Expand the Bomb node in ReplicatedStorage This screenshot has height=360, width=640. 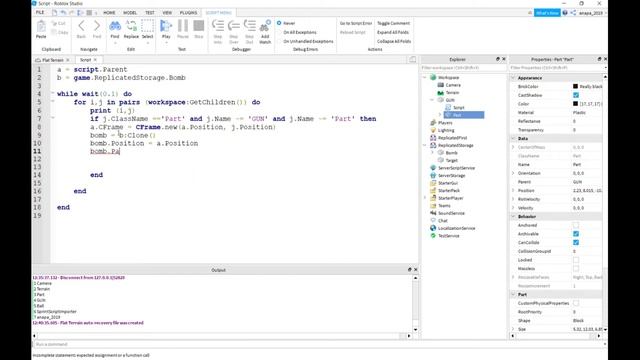click(x=432, y=153)
